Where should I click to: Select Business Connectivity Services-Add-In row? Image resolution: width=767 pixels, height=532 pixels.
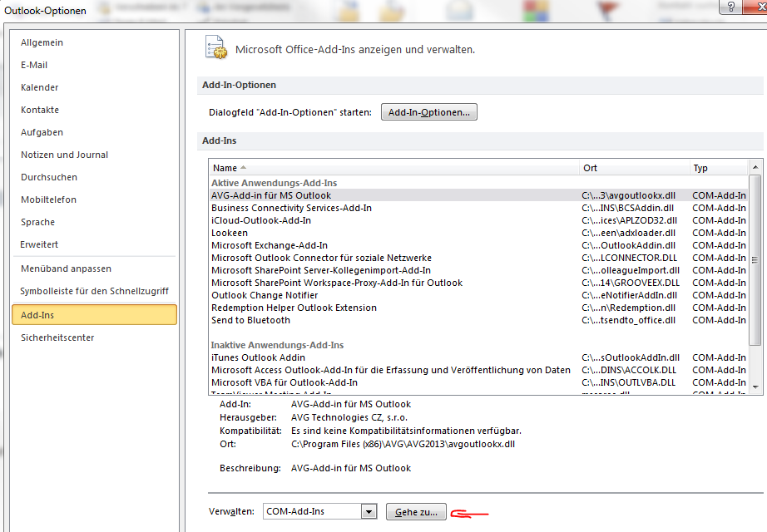coord(478,208)
